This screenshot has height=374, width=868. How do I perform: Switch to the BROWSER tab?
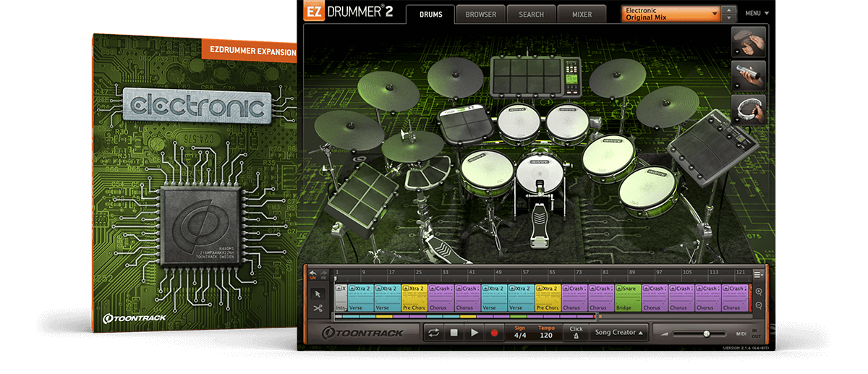(x=481, y=14)
